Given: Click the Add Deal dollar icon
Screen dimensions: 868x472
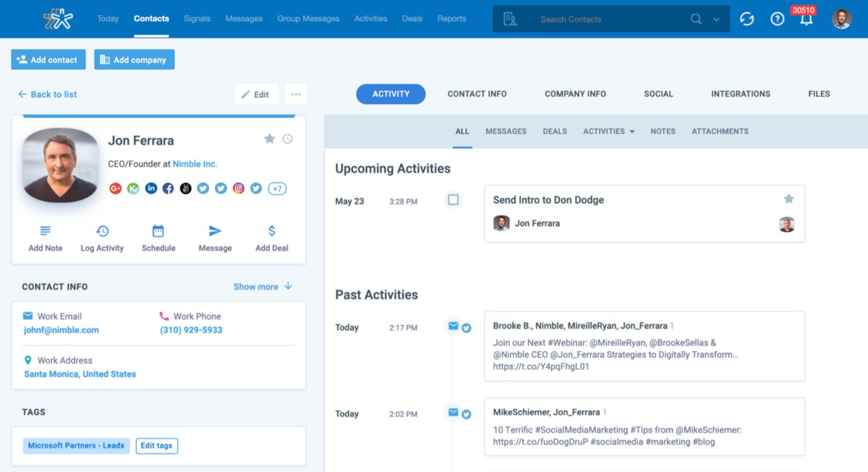Looking at the screenshot, I should pyautogui.click(x=272, y=231).
